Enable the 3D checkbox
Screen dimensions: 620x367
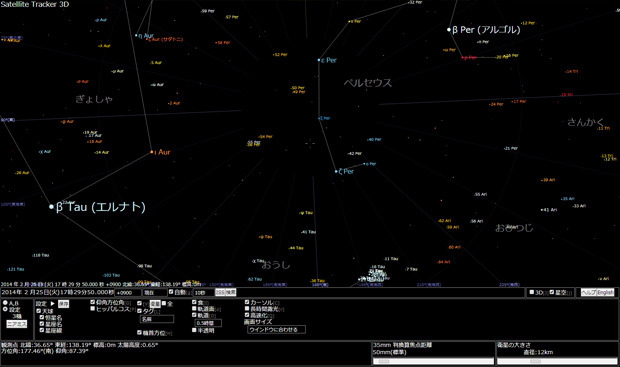point(532,292)
